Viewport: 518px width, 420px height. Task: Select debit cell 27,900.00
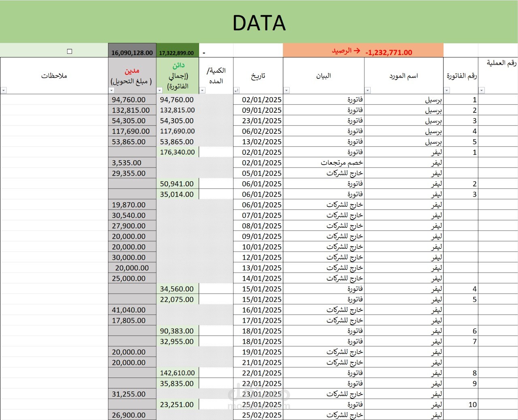point(132,226)
